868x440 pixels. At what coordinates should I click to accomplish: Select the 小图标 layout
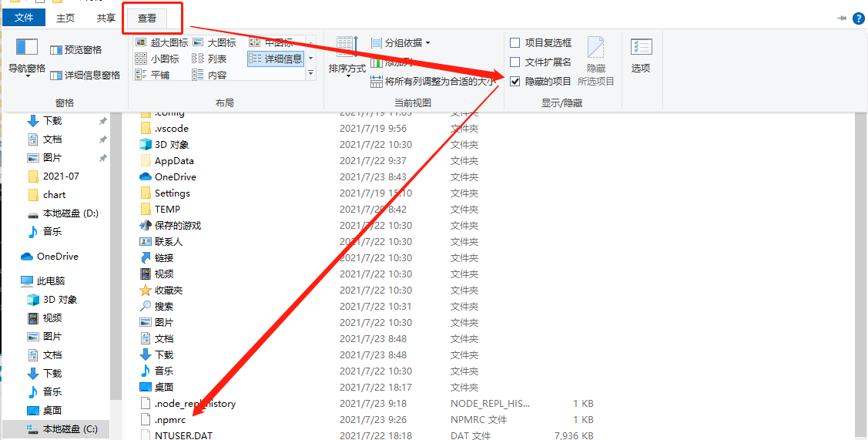157,59
